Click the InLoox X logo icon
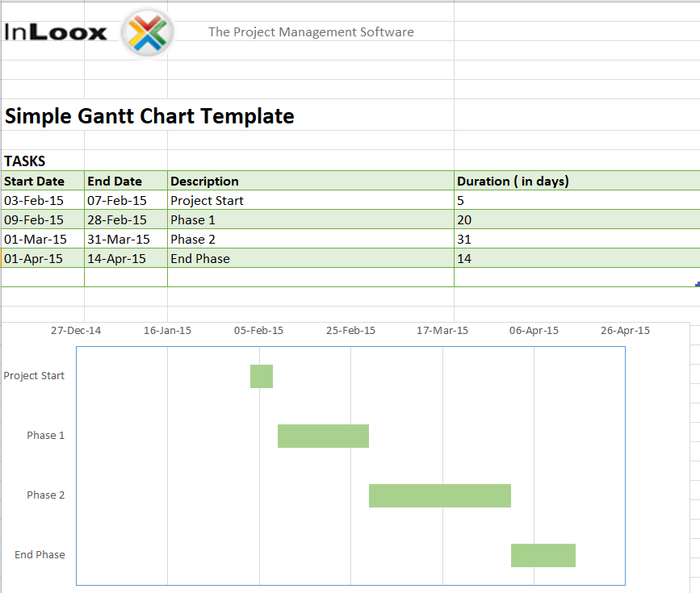This screenshot has height=593, width=700. (x=147, y=33)
